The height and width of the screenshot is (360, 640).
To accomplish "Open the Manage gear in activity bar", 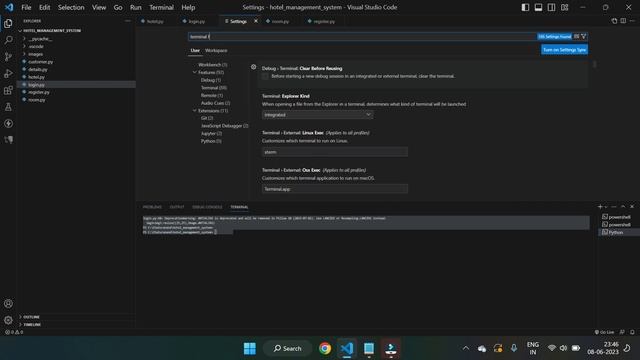I will [8, 320].
